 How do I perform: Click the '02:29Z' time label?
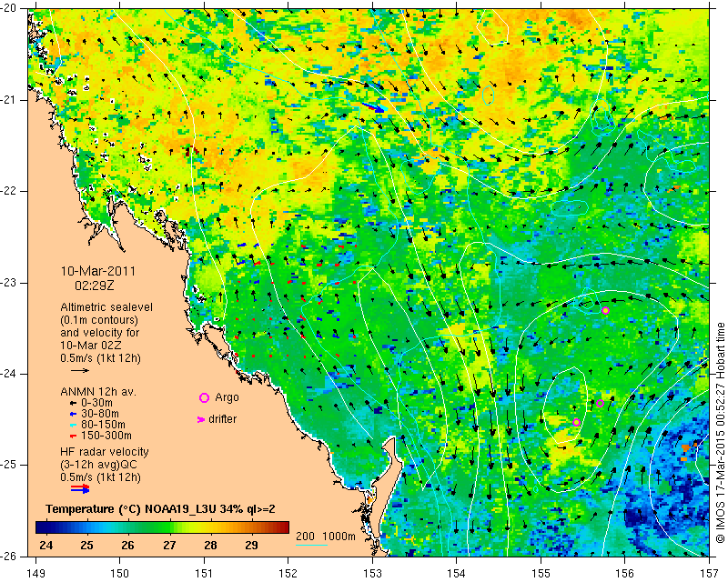tap(95, 285)
